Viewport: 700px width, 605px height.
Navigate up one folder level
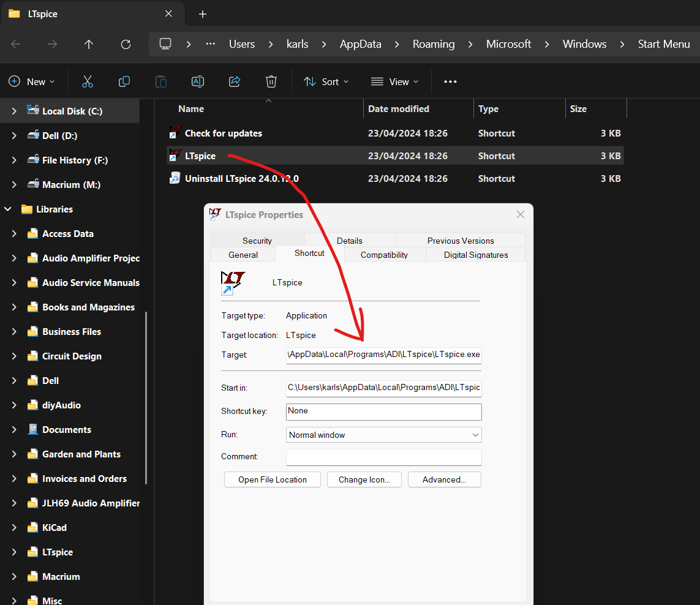click(x=89, y=44)
